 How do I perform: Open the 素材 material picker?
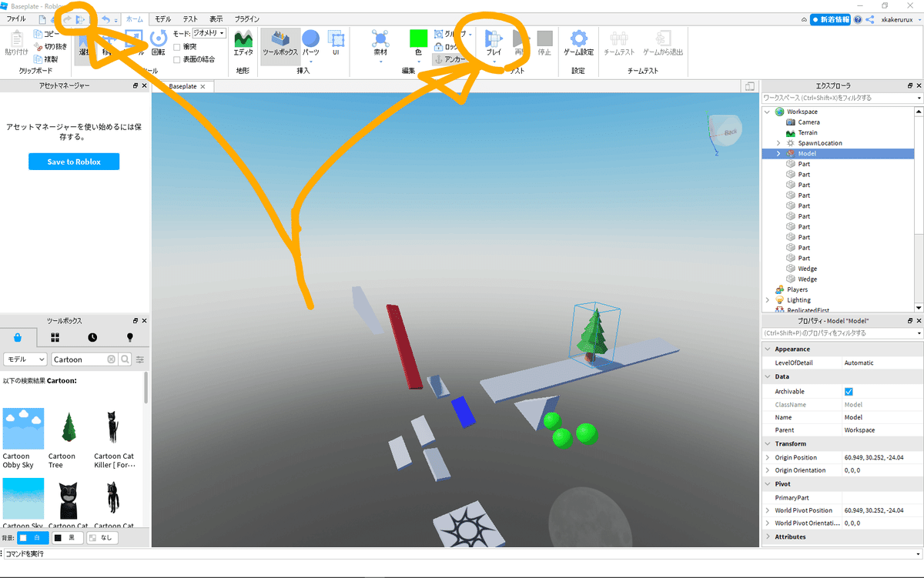tap(380, 43)
